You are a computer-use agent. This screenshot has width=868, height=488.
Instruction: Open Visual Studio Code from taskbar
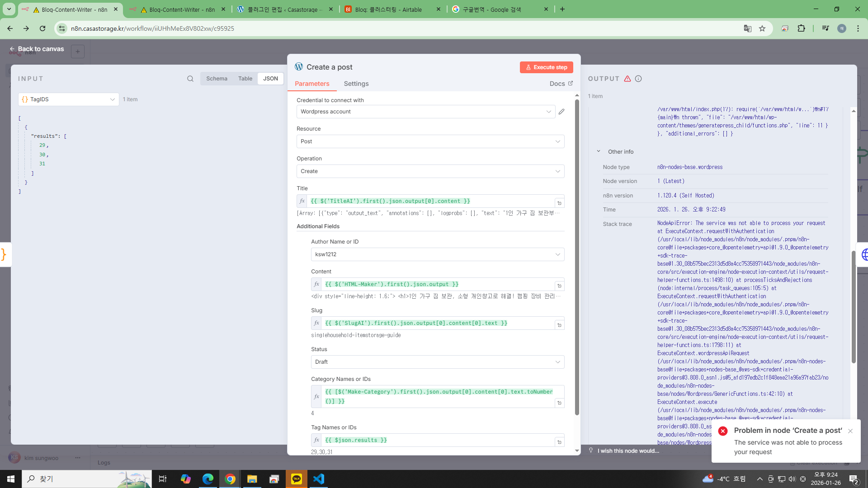tap(319, 479)
